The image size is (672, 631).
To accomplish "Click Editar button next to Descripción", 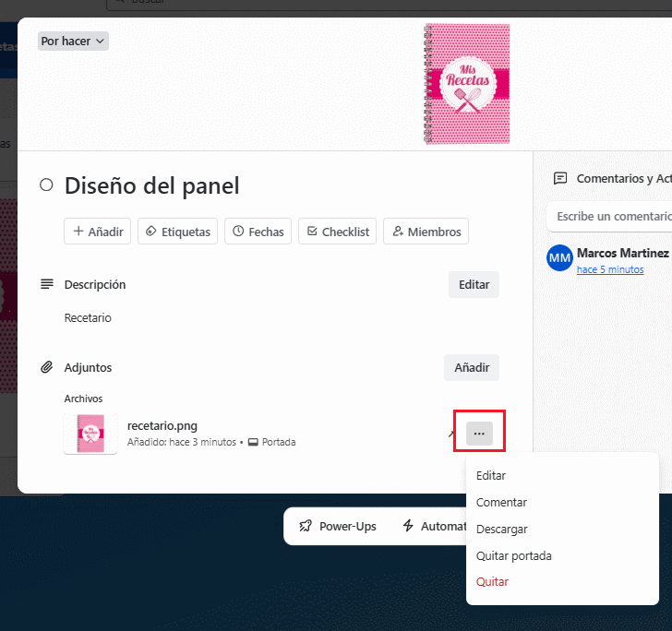I will pos(474,285).
